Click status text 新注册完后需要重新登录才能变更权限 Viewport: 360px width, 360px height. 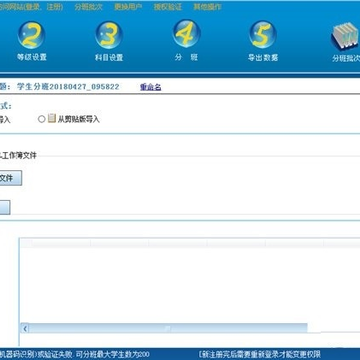[261, 354]
